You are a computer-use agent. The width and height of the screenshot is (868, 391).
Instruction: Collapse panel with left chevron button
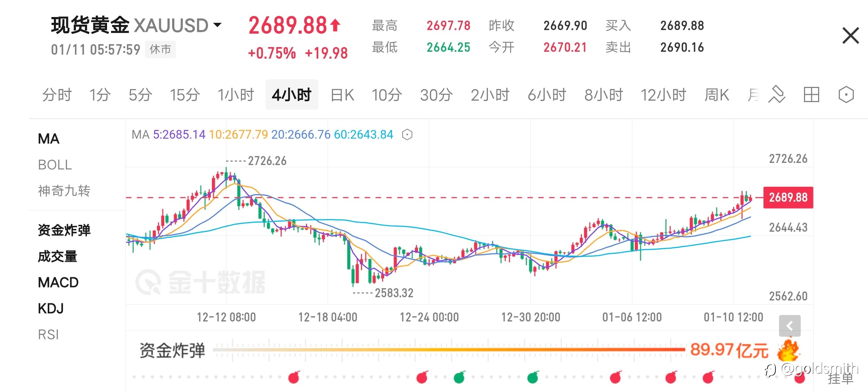coord(790,326)
